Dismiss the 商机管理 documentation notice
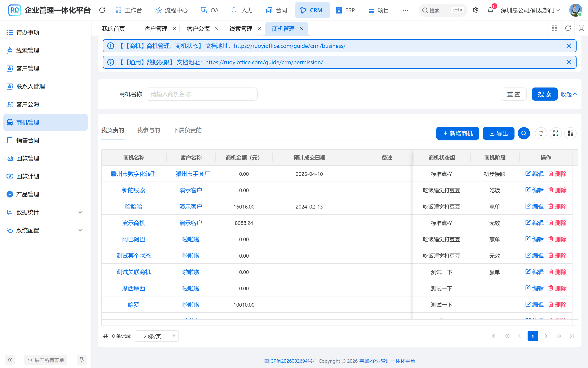This screenshot has height=368, width=588. pos(569,46)
